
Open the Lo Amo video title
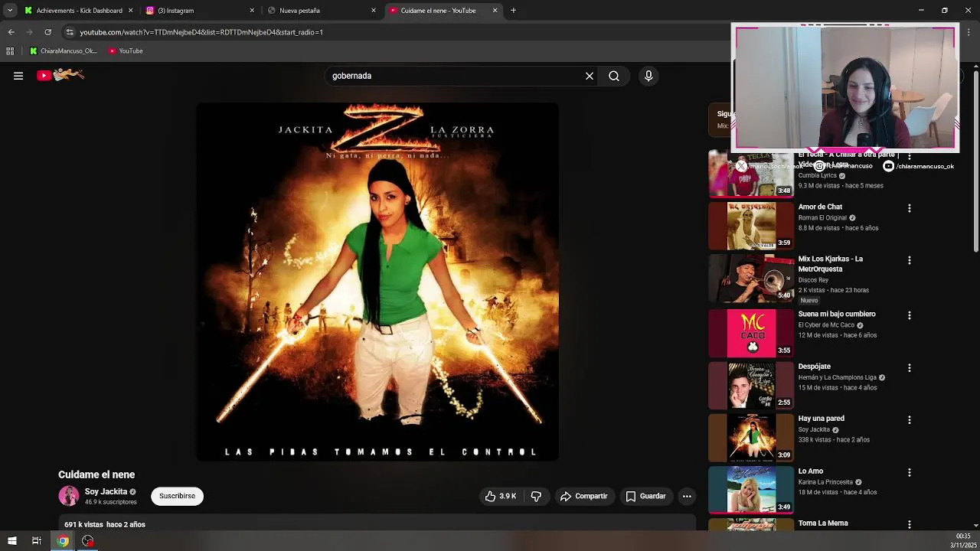click(810, 471)
